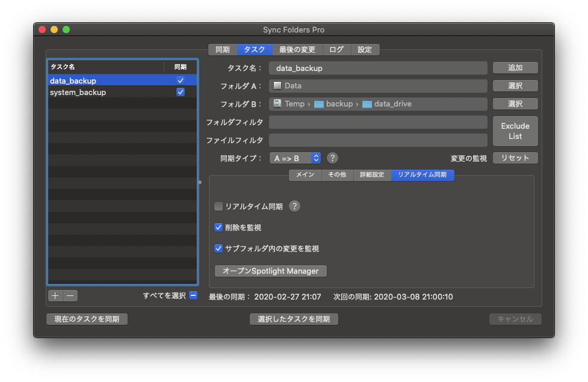Click the 同期 column header in task list

point(181,67)
